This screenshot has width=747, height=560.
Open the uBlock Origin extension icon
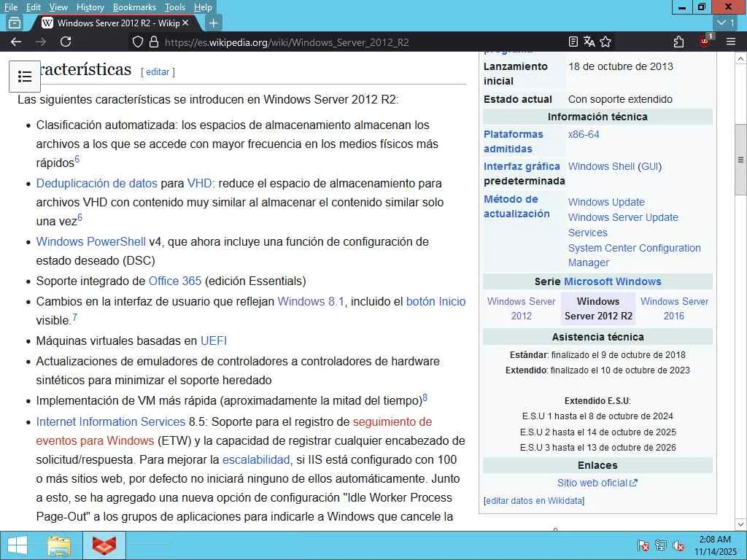coord(705,42)
